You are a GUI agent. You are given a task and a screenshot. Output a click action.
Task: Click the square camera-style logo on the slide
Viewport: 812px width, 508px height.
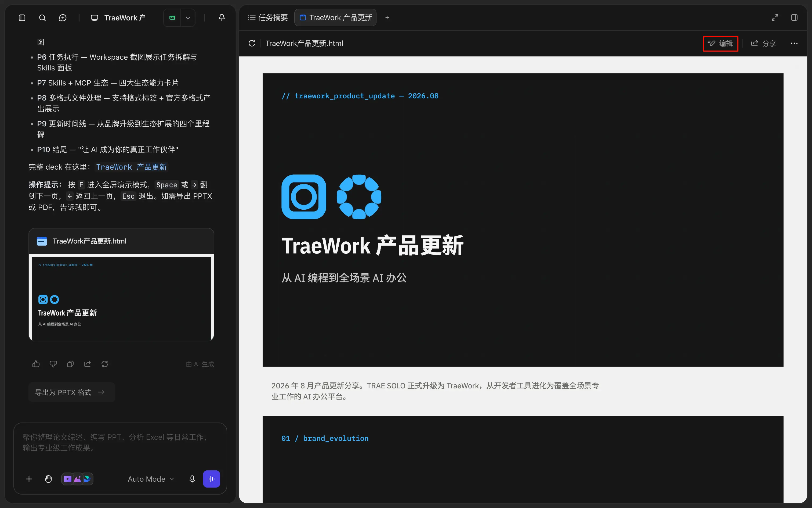point(304,197)
